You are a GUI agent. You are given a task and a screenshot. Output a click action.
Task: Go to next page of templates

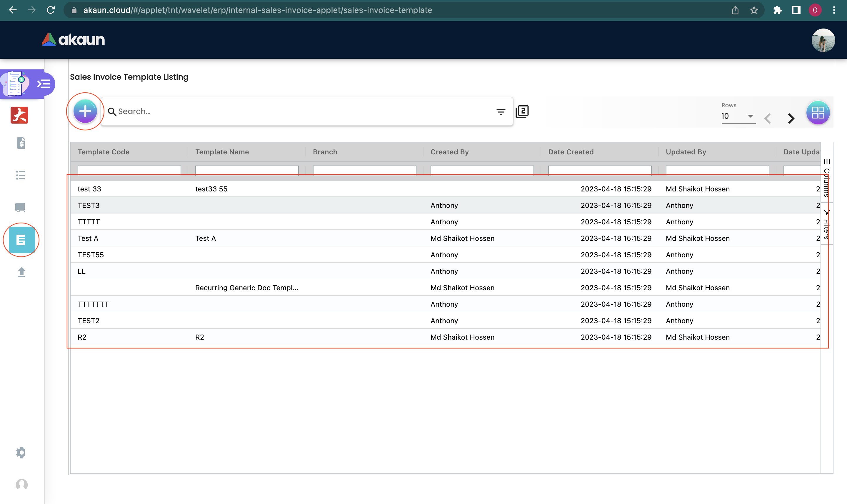tap(791, 118)
